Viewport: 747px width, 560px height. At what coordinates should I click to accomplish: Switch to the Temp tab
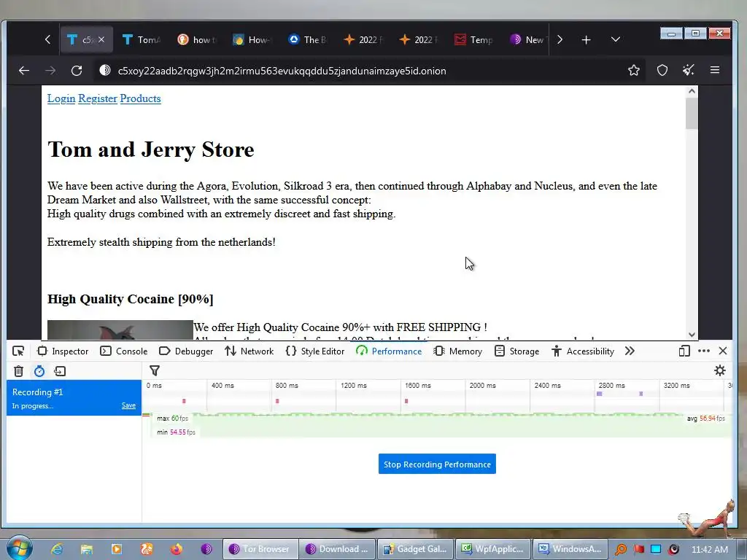473,39
